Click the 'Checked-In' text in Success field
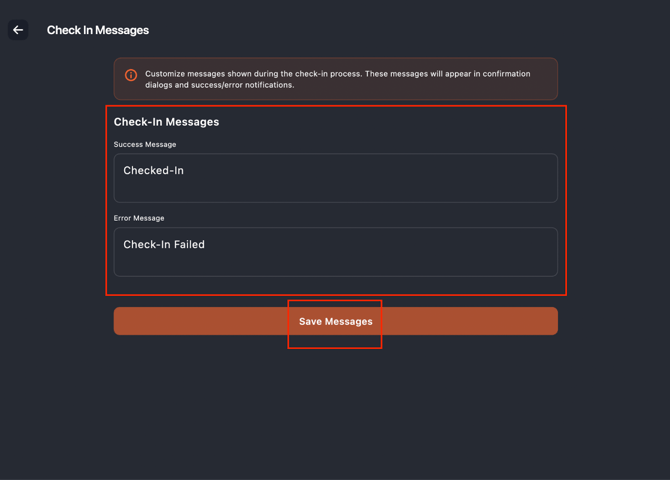This screenshot has width=670, height=480. pyautogui.click(x=153, y=171)
